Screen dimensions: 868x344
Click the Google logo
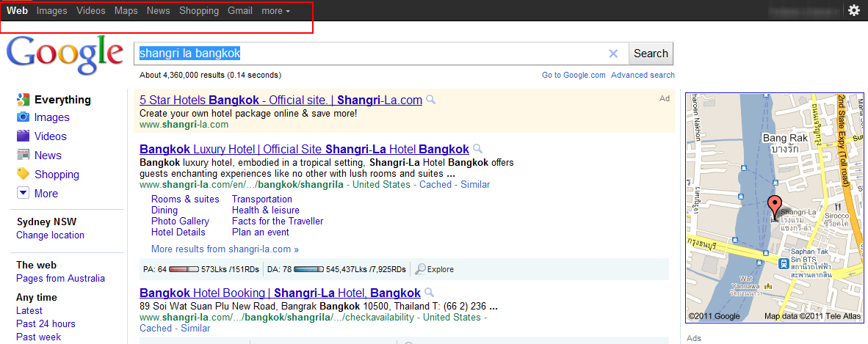pyautogui.click(x=65, y=54)
